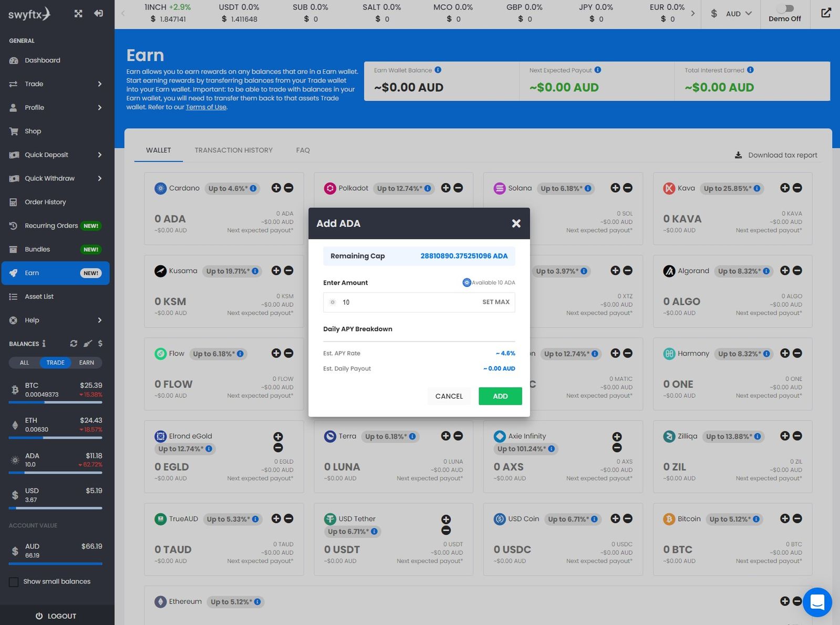This screenshot has height=625, width=840.
Task: Click the ADA balance progress bar
Action: click(56, 473)
